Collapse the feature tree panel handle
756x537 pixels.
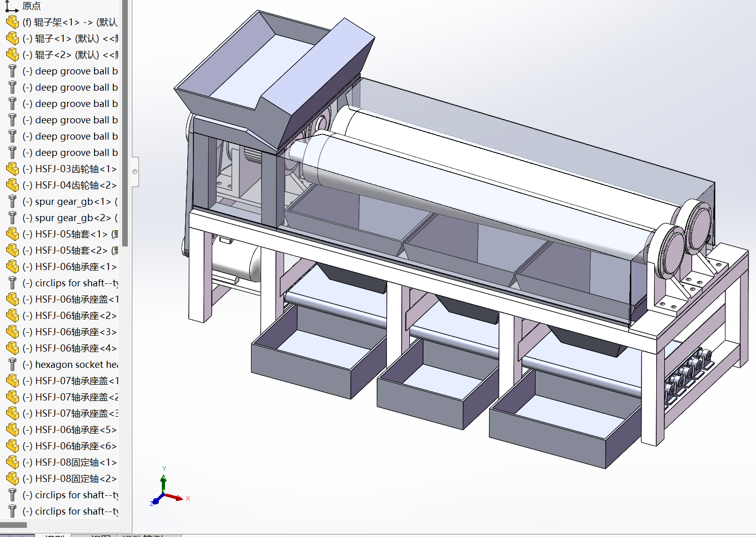[135, 172]
